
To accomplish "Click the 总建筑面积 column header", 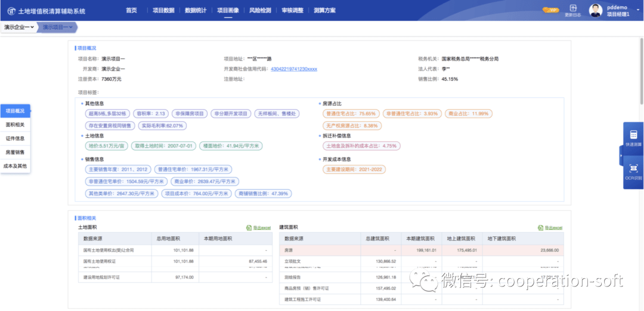I will 377,239.
